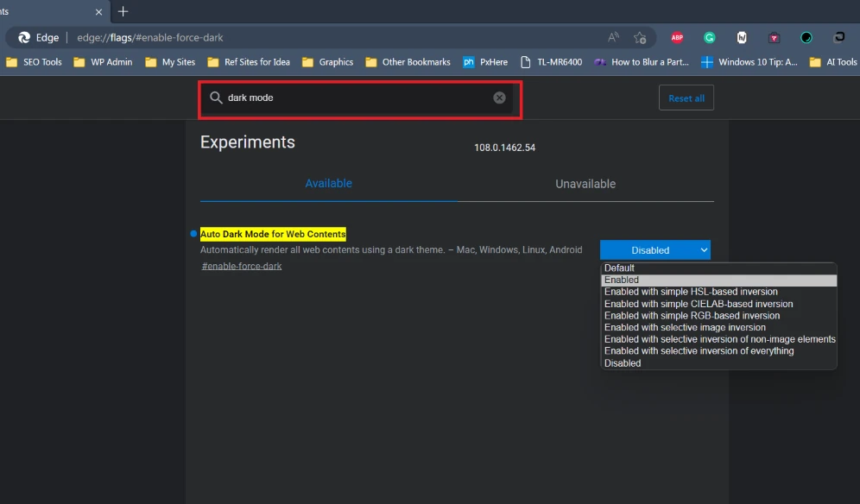Open the Adblock Plus extension

tap(677, 37)
